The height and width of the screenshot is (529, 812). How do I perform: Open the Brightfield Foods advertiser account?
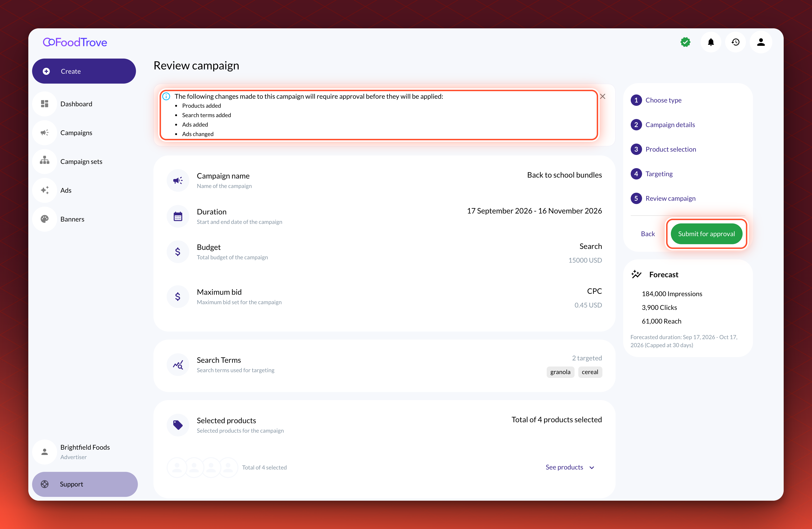pos(84,452)
